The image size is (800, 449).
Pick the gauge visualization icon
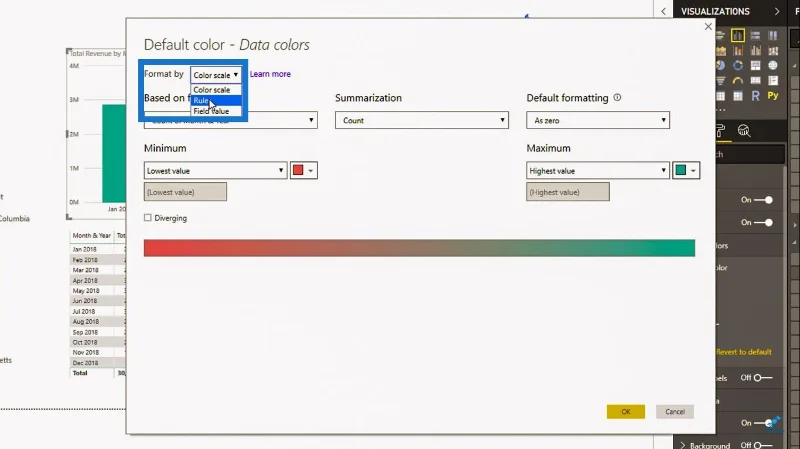point(738,81)
